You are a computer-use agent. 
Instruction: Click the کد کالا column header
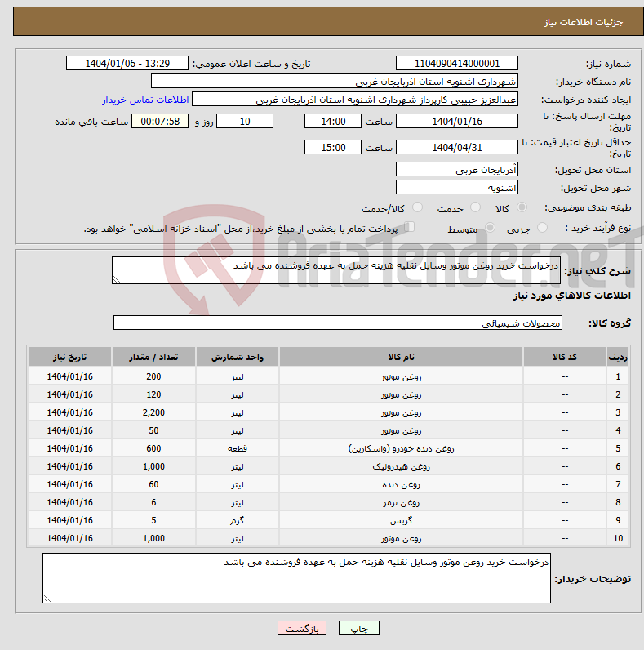click(x=565, y=357)
